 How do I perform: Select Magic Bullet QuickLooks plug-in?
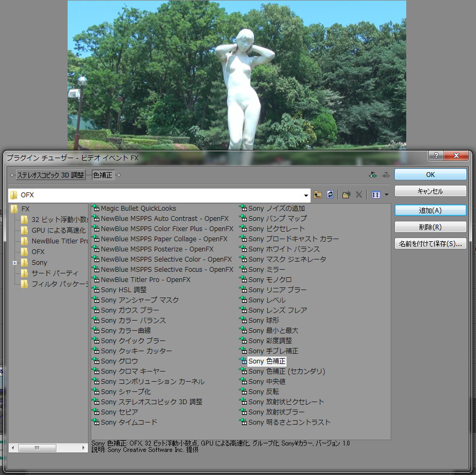pyautogui.click(x=134, y=209)
